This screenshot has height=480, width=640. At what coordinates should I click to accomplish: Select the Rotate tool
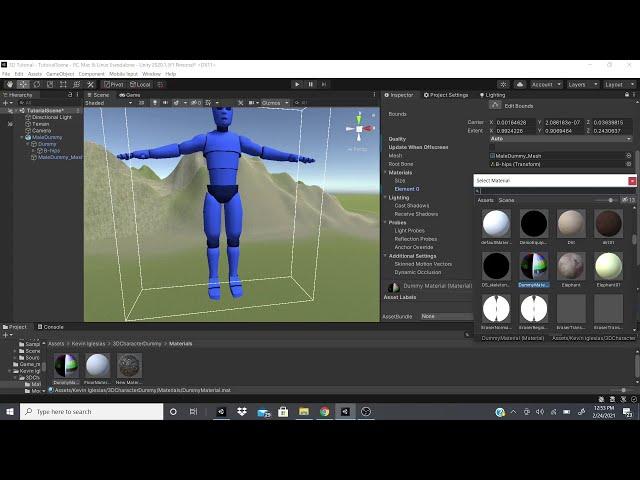pos(37,84)
